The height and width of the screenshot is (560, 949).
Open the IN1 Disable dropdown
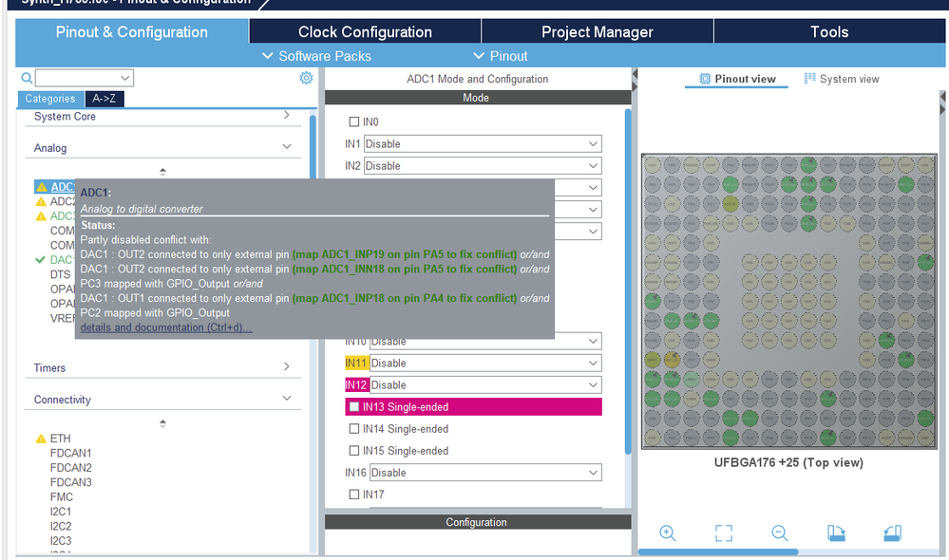pyautogui.click(x=483, y=144)
